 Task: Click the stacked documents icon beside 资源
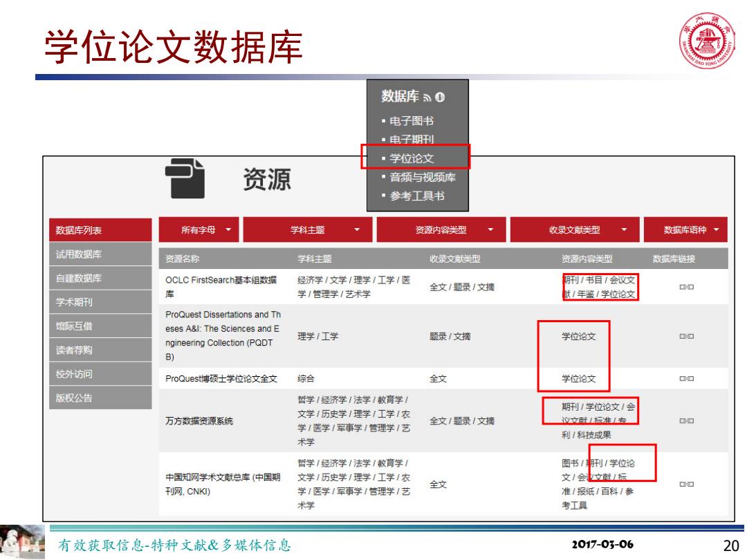point(185,178)
